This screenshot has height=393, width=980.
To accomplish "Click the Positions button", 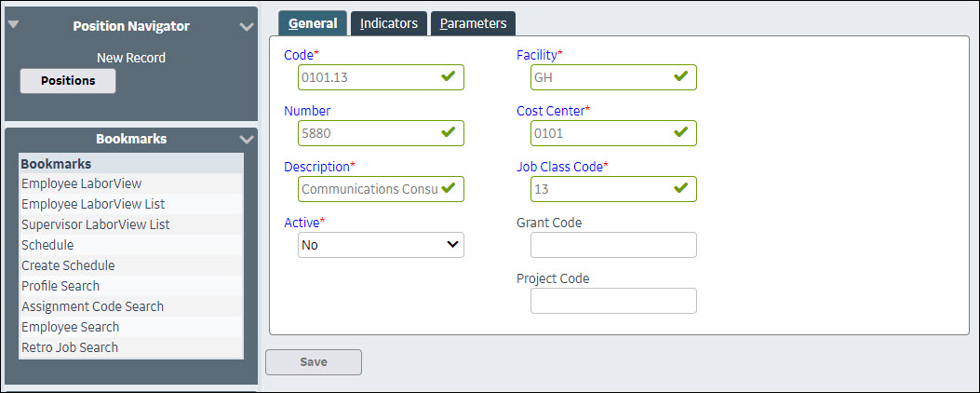I will [68, 81].
